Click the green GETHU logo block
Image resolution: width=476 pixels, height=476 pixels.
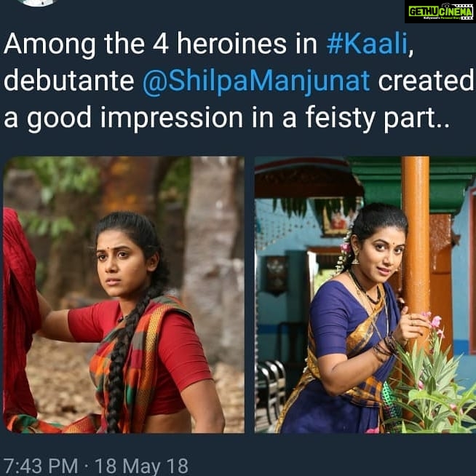click(424, 12)
